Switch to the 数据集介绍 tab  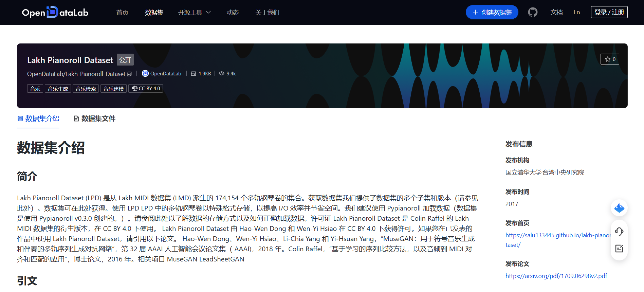(x=38, y=118)
